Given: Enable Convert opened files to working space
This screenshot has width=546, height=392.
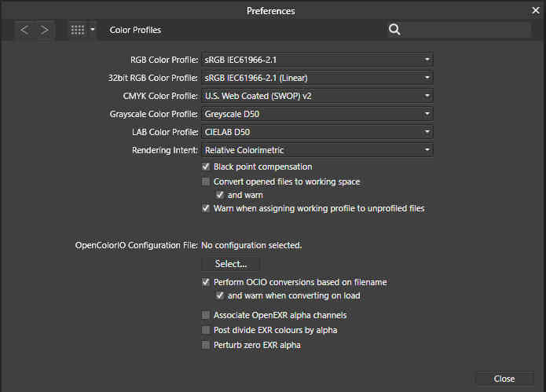Looking at the screenshot, I should pos(206,181).
